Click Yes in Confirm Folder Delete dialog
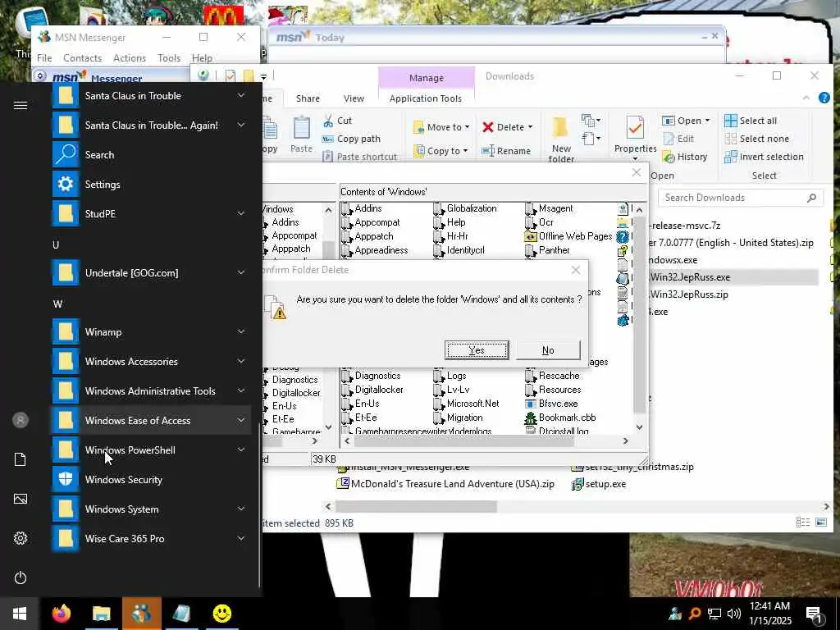 [x=477, y=350]
